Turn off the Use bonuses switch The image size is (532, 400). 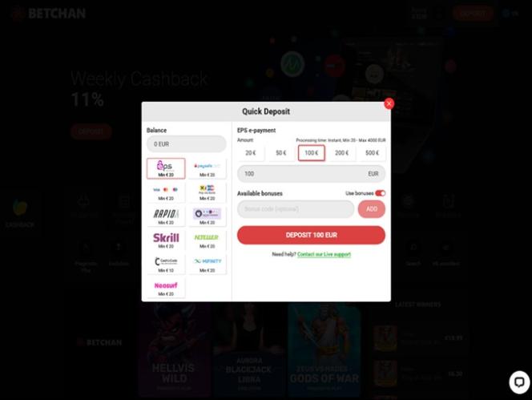[x=381, y=193]
